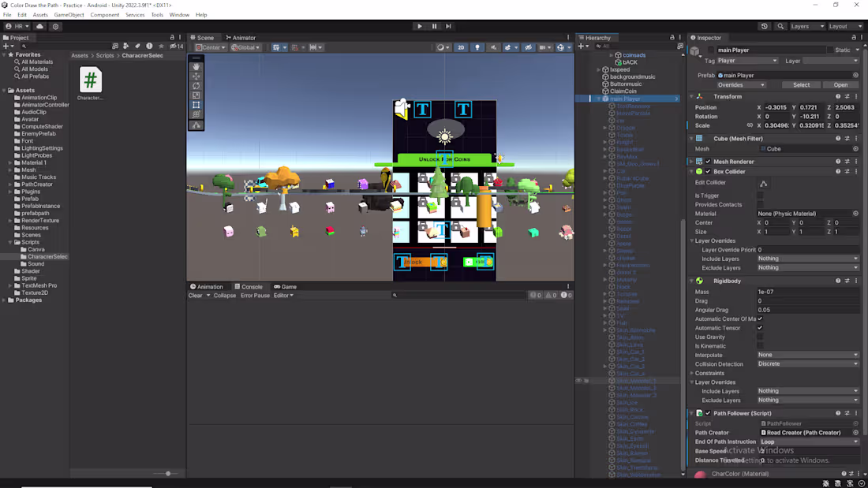Expand the Constraints foldout in Rigidbody
The width and height of the screenshot is (868, 488).
pyautogui.click(x=692, y=373)
